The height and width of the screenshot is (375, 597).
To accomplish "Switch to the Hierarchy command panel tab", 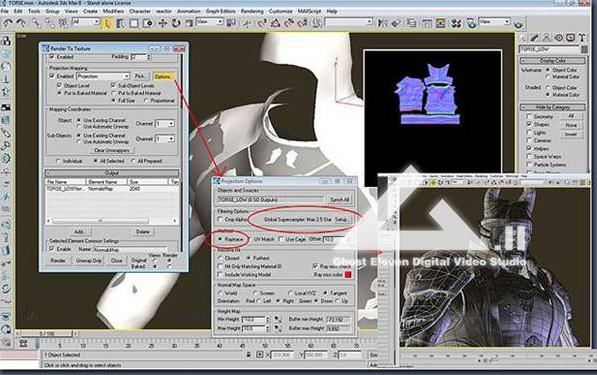I will (x=547, y=38).
